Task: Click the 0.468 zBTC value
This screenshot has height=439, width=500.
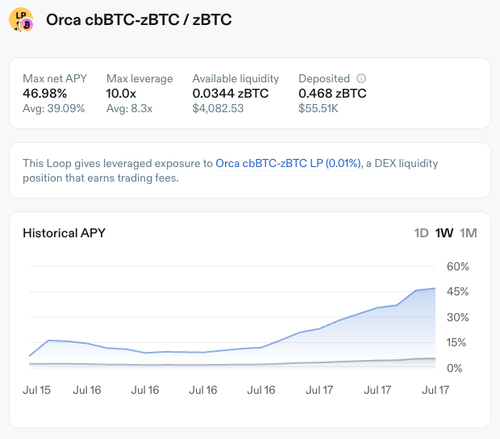Action: coord(332,93)
